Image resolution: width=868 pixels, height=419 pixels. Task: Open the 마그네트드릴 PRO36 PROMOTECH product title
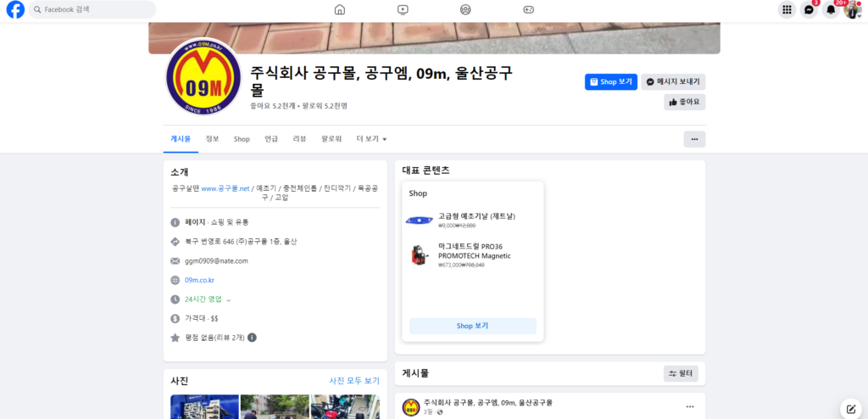point(475,251)
